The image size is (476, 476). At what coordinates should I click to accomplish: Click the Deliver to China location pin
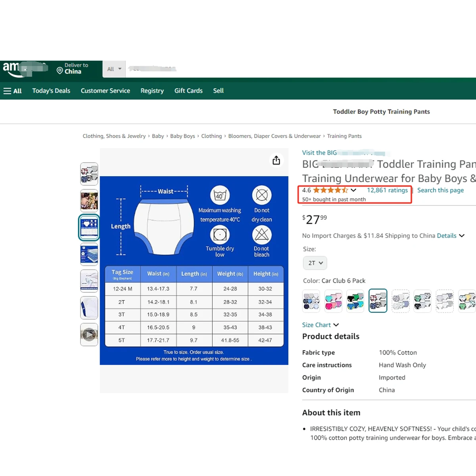click(x=60, y=71)
